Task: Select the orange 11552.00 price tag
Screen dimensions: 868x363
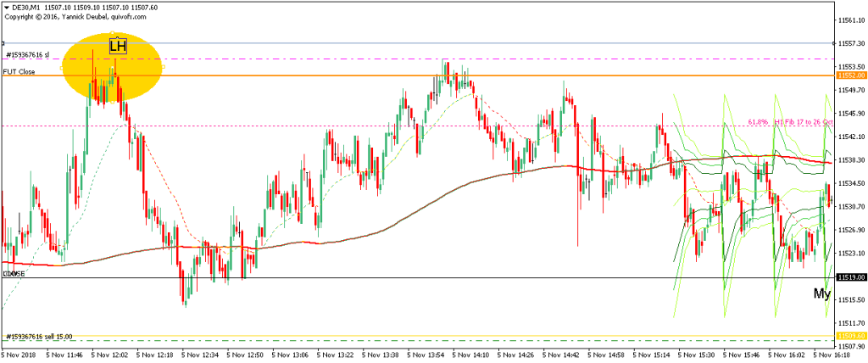Action: pos(850,75)
